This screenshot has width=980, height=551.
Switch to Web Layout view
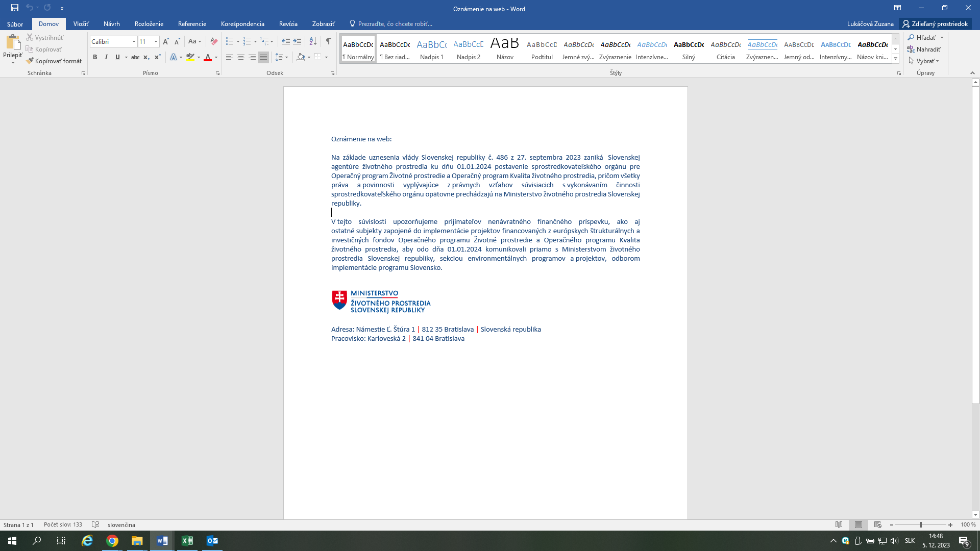878,524
